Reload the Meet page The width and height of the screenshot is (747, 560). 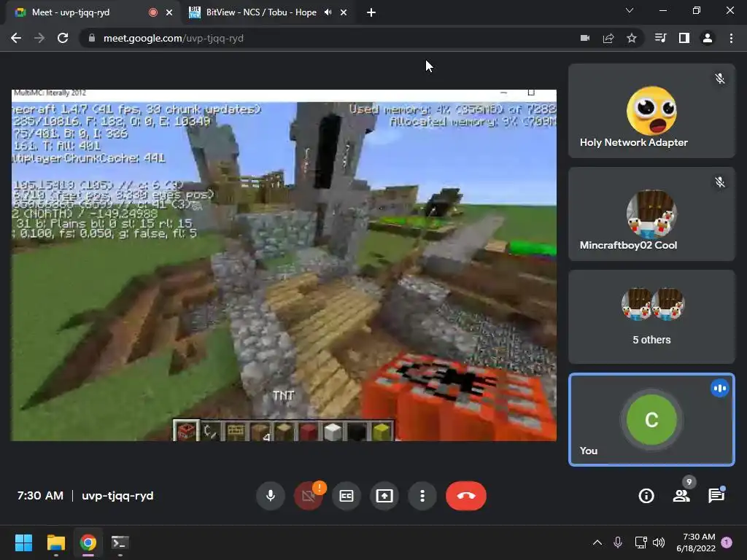tap(63, 38)
